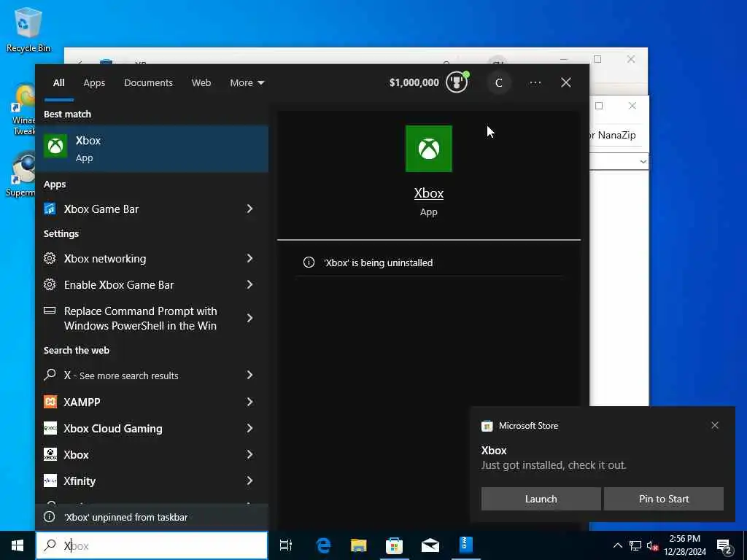Click 'Xbox' unpinned from taskbar message
747x560 pixels.
pyautogui.click(x=125, y=517)
